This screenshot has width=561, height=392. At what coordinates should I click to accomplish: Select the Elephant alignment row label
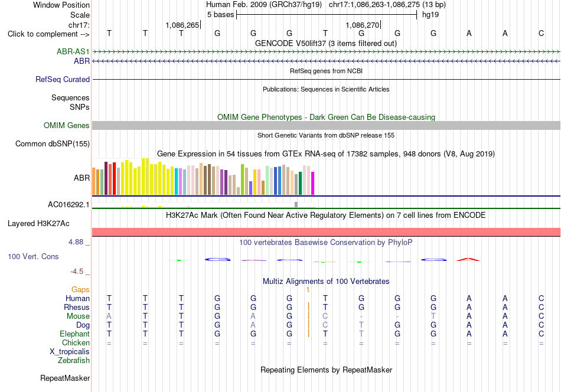click(74, 334)
